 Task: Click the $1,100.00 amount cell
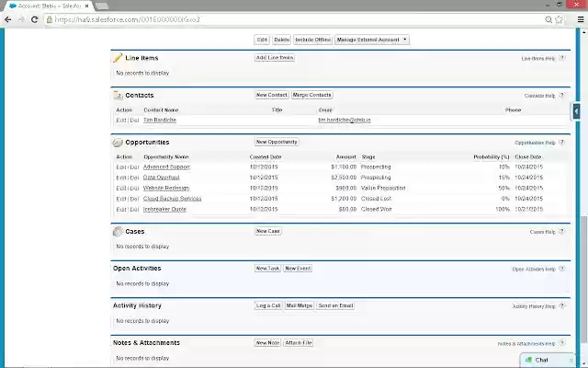coord(344,167)
